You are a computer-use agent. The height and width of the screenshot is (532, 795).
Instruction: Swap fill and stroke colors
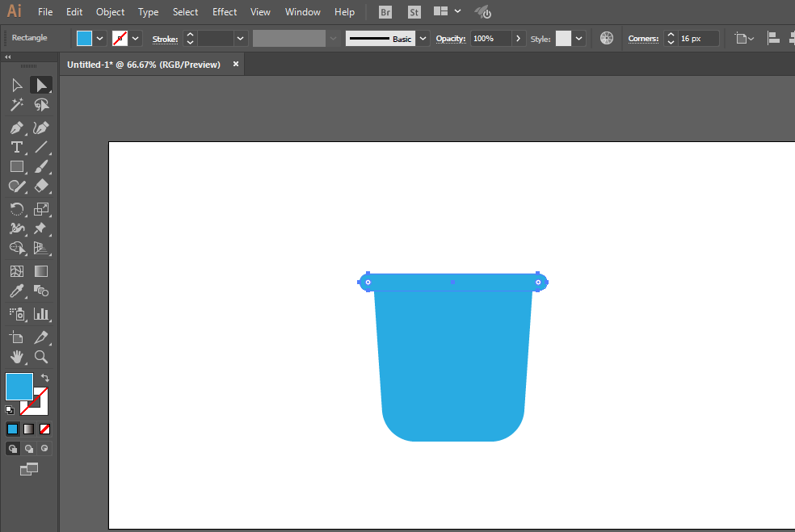pos(45,378)
